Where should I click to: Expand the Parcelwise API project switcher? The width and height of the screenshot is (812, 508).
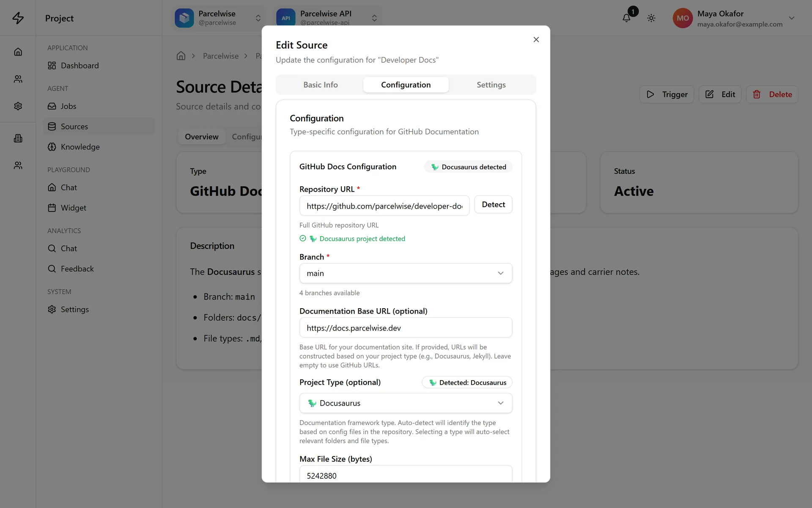coord(374,18)
